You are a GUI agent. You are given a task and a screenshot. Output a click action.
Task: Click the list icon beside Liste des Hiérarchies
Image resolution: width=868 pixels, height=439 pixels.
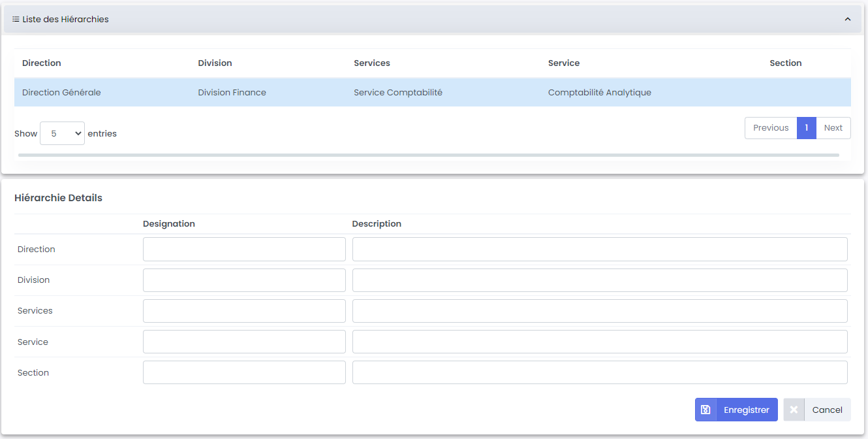[x=16, y=20]
